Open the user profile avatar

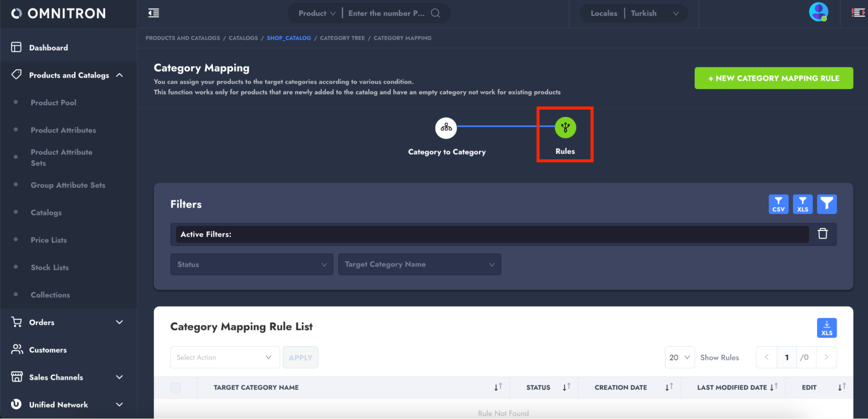(x=818, y=12)
